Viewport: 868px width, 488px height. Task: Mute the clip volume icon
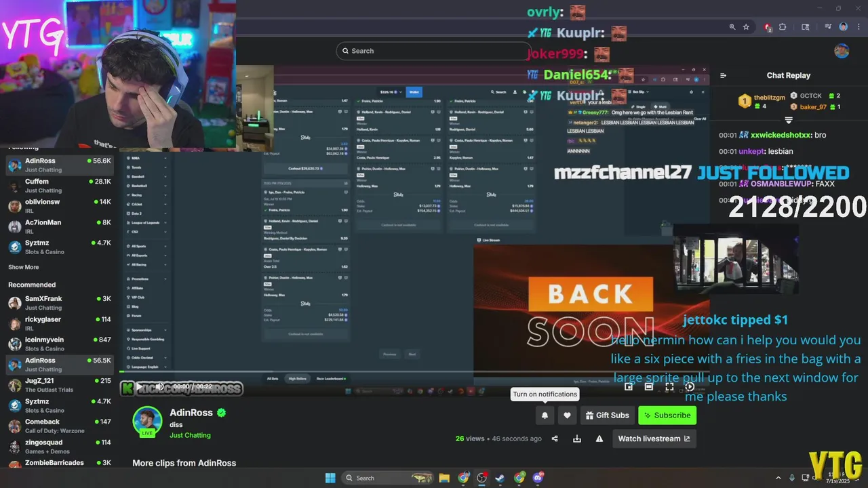[159, 386]
